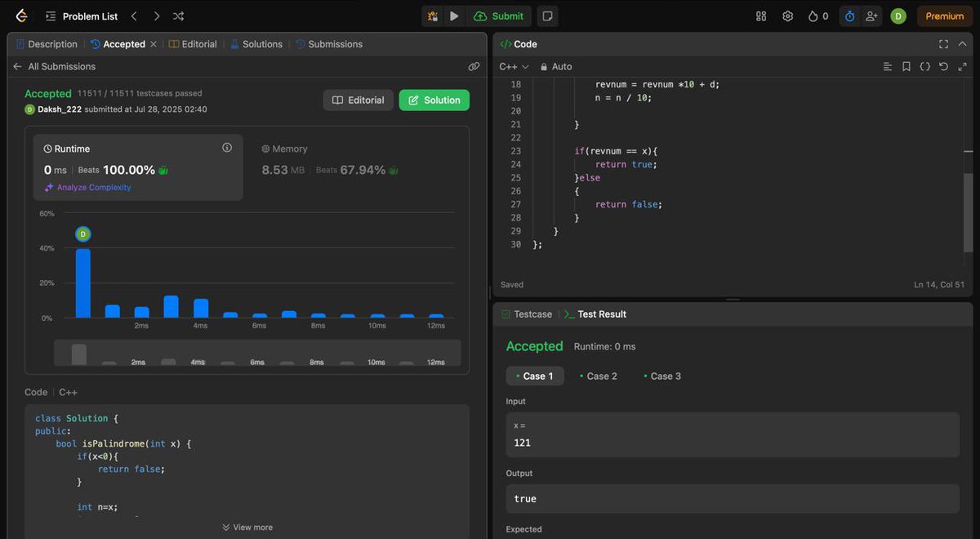The image size is (980, 539).
Task: Open the layout grid icon
Action: click(761, 16)
